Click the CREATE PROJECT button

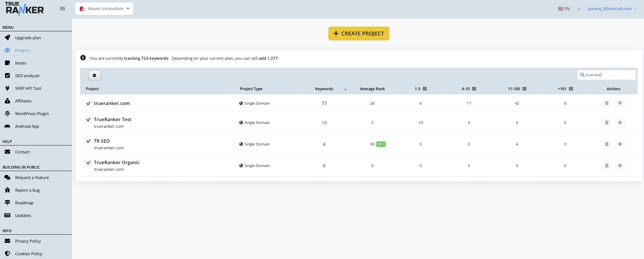click(x=359, y=34)
